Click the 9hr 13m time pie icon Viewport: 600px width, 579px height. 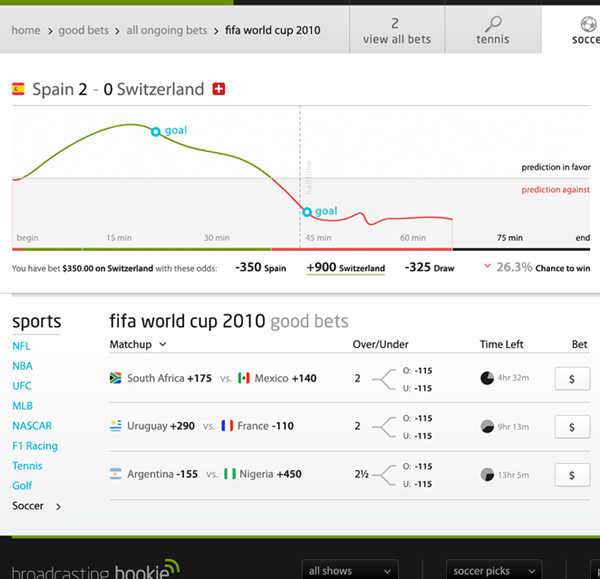[x=487, y=426]
